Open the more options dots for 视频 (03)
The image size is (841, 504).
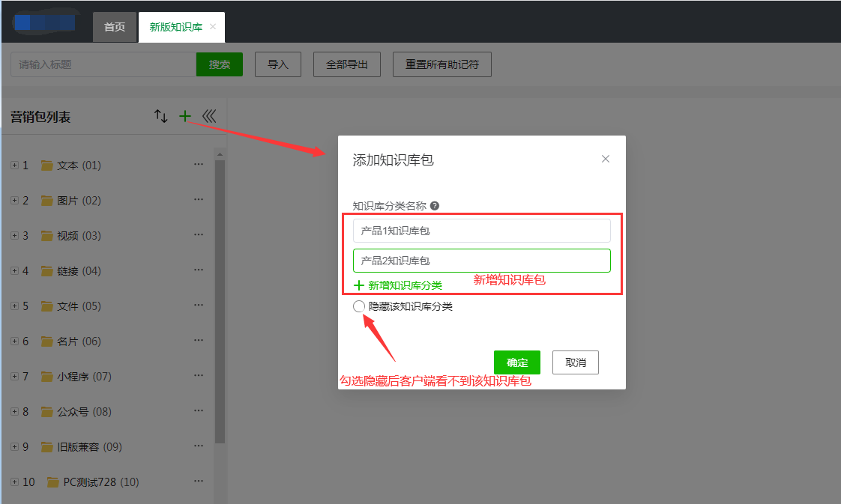point(199,235)
